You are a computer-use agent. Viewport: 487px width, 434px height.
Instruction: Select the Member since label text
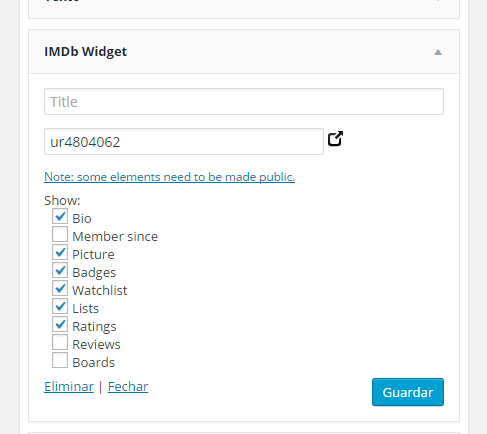click(x=115, y=237)
